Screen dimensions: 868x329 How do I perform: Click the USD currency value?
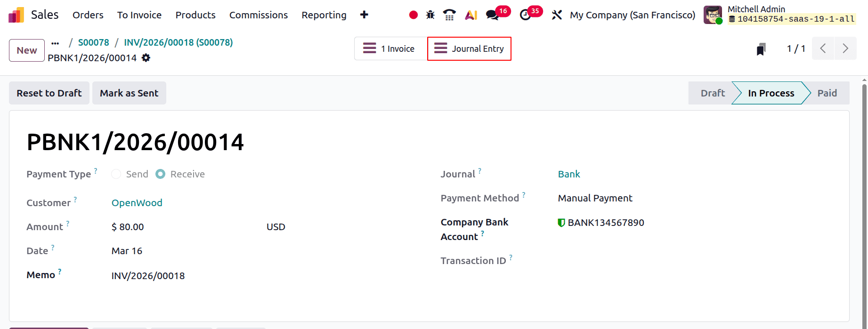pyautogui.click(x=276, y=227)
